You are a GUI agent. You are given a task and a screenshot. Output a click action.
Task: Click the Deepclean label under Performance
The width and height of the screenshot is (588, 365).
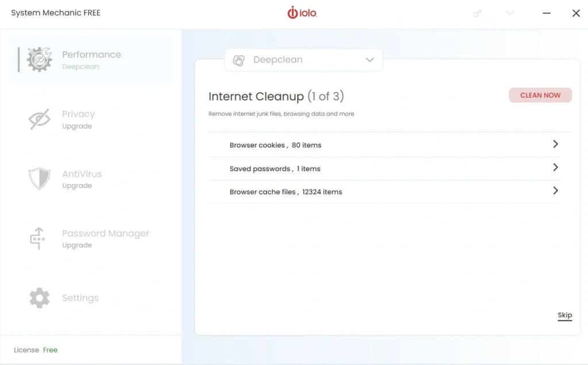[80, 67]
